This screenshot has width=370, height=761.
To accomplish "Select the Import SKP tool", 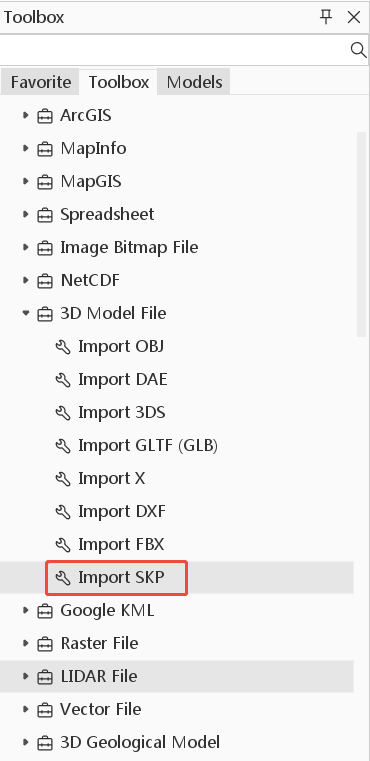I will pyautogui.click(x=177, y=578).
